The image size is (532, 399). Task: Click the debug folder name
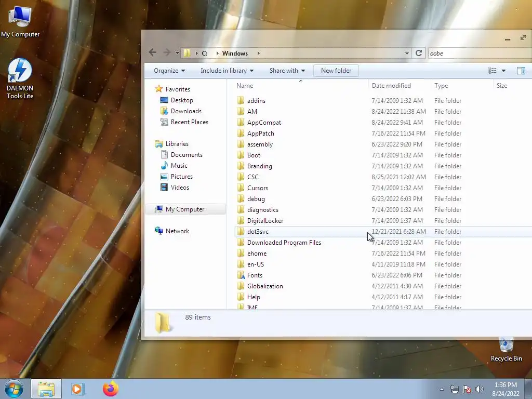coord(256,199)
